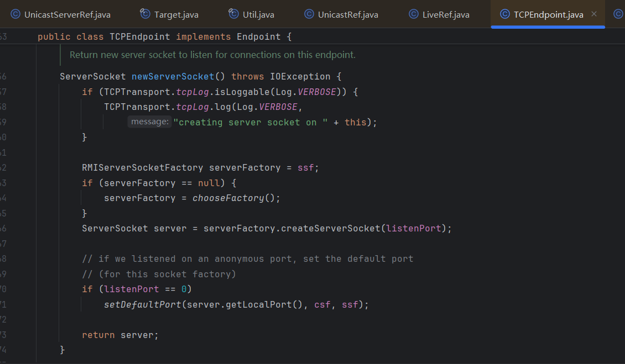The image size is (625, 364).
Task: Click the class icon on UnicastServerRef.java tab
Action: coord(15,14)
